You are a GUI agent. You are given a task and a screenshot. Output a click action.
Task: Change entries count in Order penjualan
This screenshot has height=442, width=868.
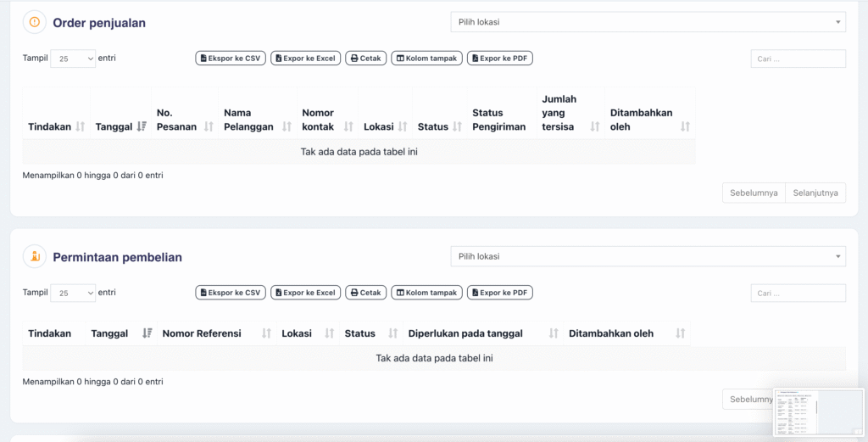[73, 59]
